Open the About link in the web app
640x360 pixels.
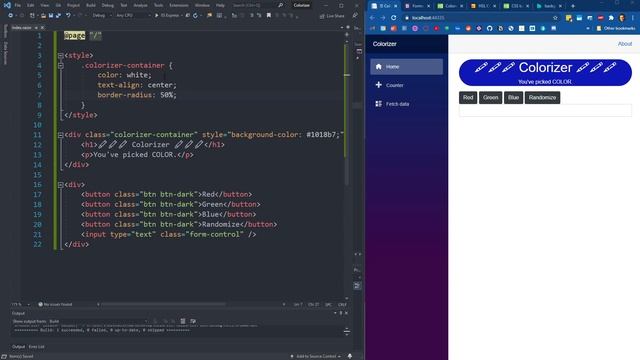624,44
